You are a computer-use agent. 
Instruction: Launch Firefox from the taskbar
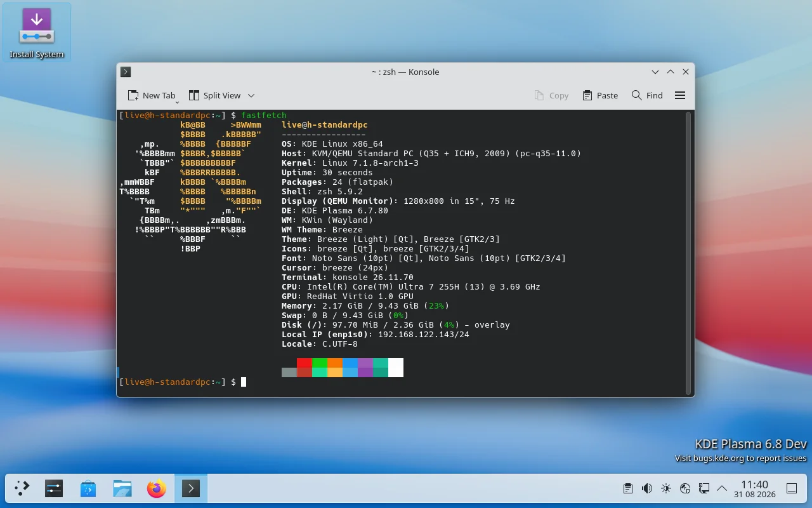point(157,488)
